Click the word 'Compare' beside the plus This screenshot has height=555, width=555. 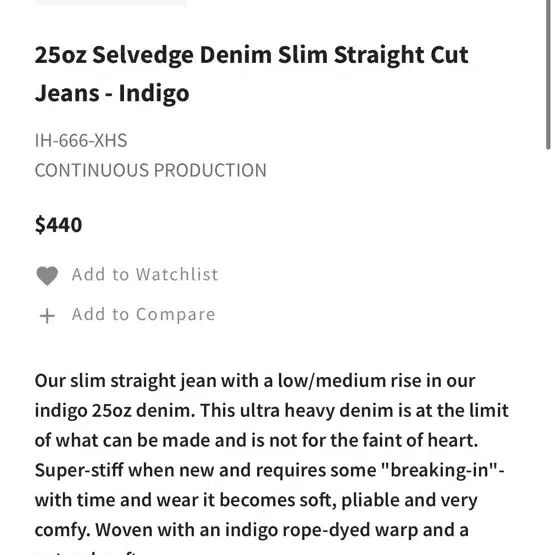pos(176,315)
